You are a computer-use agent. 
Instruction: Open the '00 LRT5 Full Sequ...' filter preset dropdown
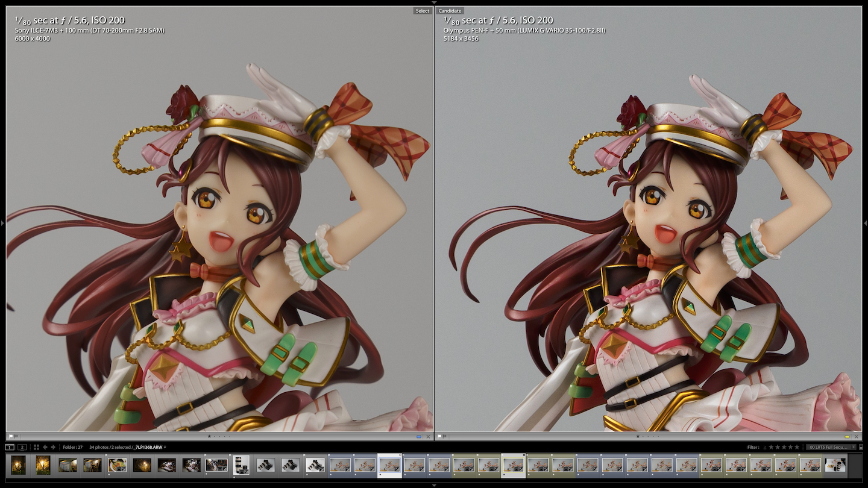[x=831, y=447]
